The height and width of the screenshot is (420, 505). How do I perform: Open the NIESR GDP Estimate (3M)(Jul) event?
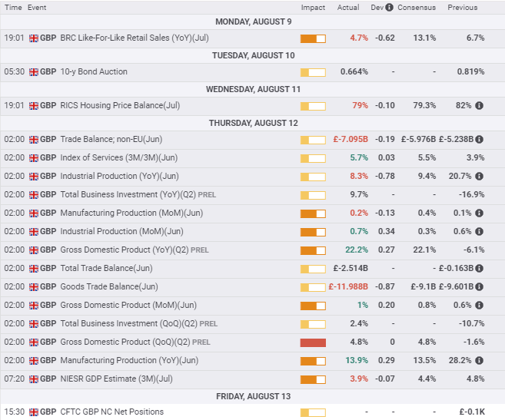[115, 379]
